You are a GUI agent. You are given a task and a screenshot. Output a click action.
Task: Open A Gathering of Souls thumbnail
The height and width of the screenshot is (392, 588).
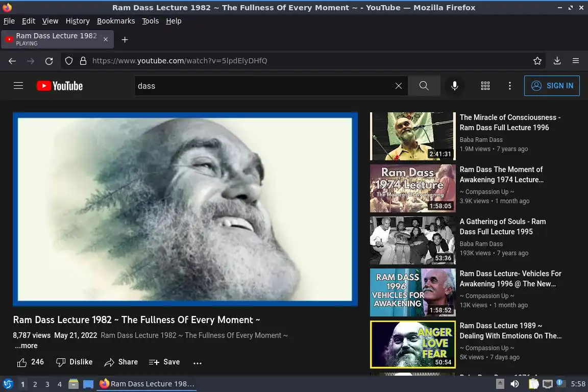(412, 240)
